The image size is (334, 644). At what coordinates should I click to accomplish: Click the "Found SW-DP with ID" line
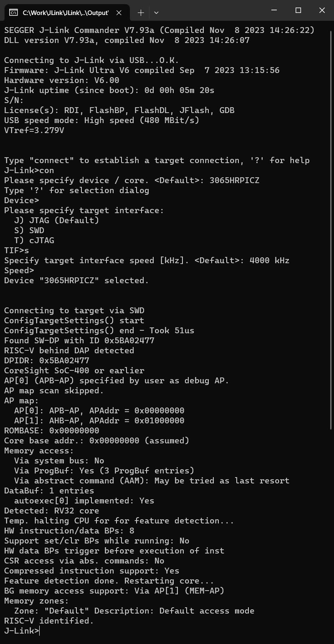[79, 340]
